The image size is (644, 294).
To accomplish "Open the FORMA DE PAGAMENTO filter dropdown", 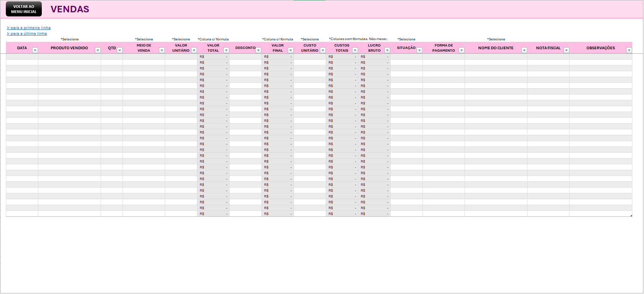I will click(461, 50).
